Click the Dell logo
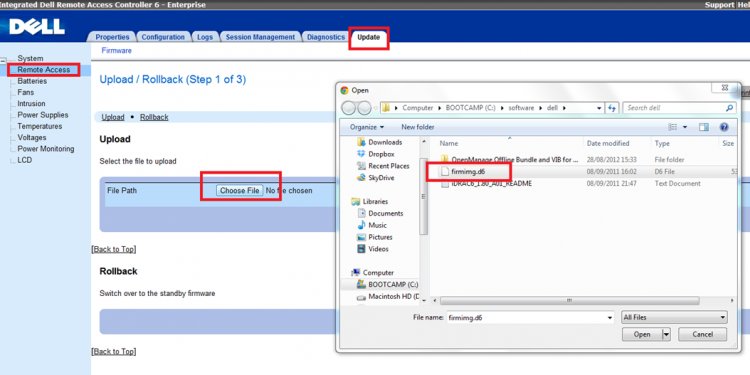750x375 pixels. [x=37, y=26]
